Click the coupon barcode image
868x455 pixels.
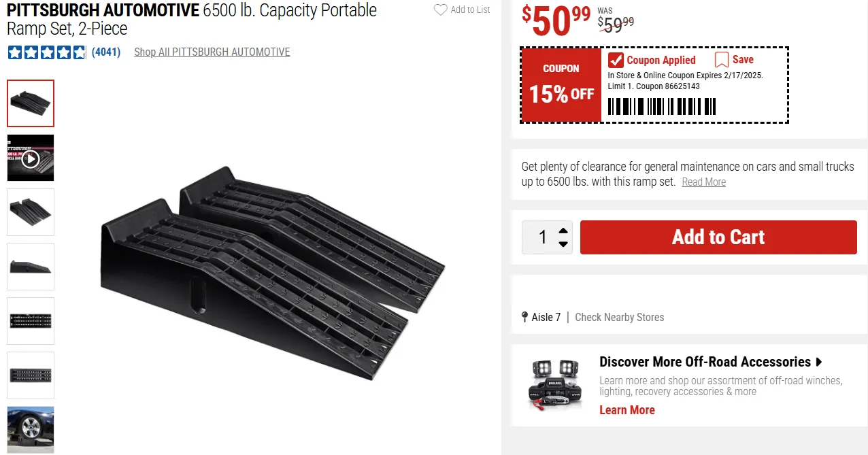661,107
